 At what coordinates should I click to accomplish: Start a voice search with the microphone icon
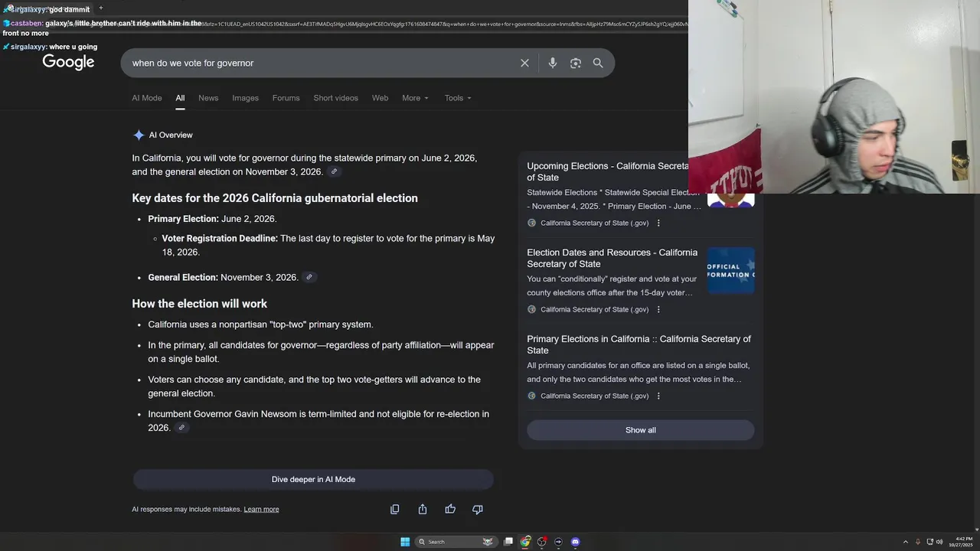553,63
